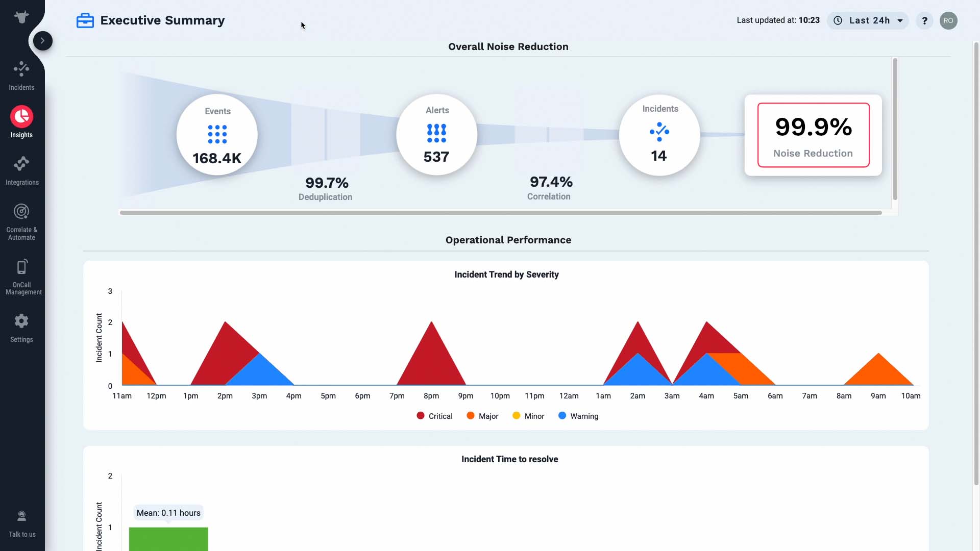Click the page vertical scrollbar
980x551 pixels.
tap(976, 263)
